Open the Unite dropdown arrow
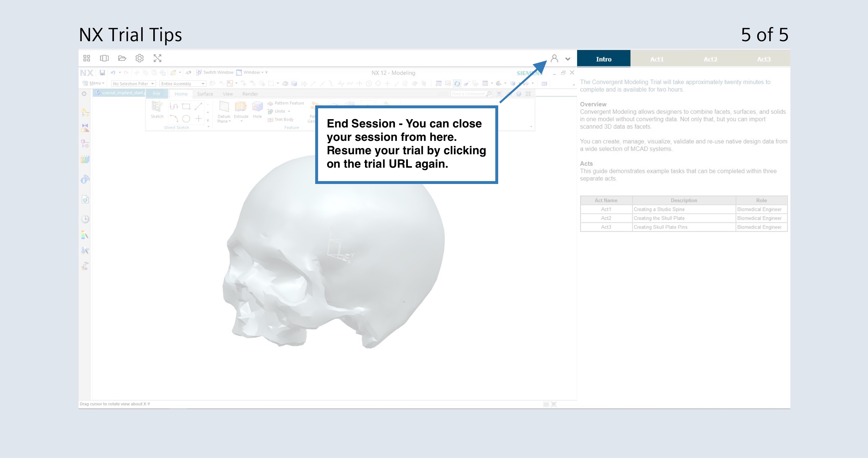 click(x=289, y=111)
